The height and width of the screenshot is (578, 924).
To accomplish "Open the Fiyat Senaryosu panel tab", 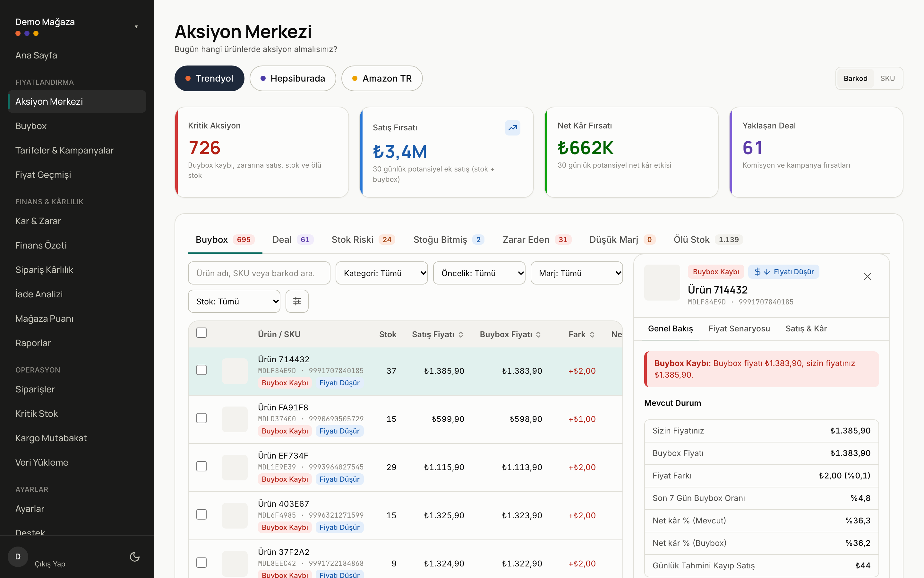I will click(x=739, y=329).
